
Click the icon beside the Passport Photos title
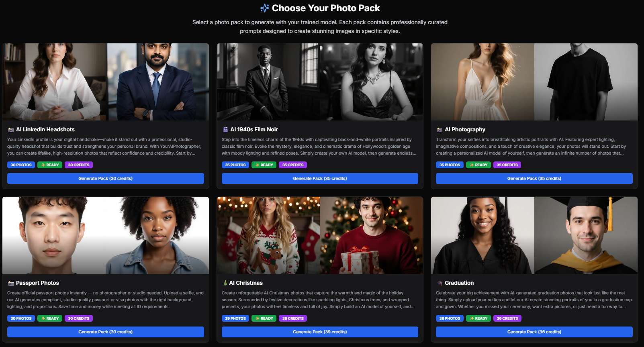(11, 283)
